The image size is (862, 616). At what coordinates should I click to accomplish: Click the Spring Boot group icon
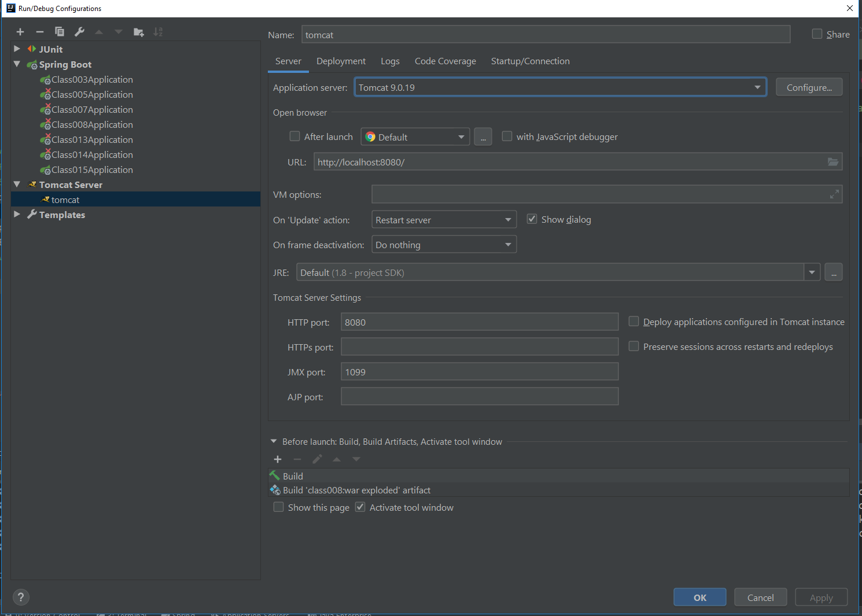click(32, 64)
